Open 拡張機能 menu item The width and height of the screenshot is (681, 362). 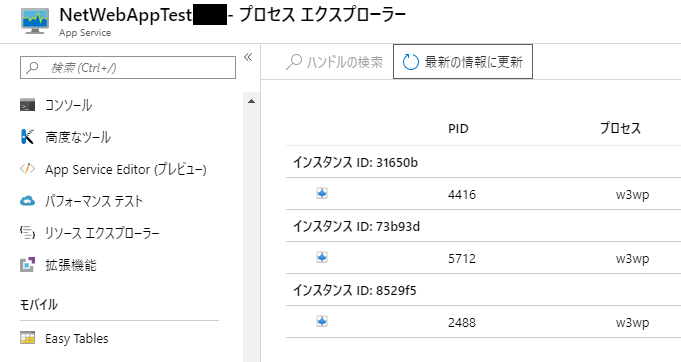click(71, 265)
